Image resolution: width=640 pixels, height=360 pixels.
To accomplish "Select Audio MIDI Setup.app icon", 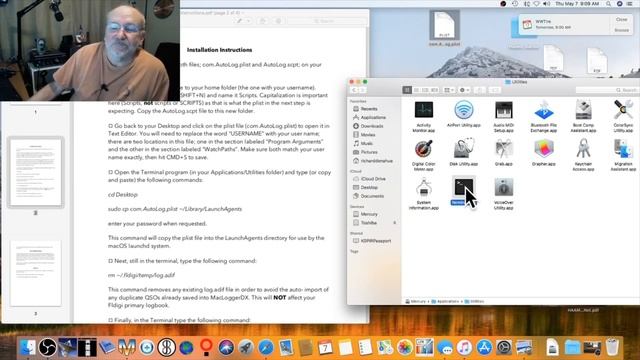I will pos(503,110).
